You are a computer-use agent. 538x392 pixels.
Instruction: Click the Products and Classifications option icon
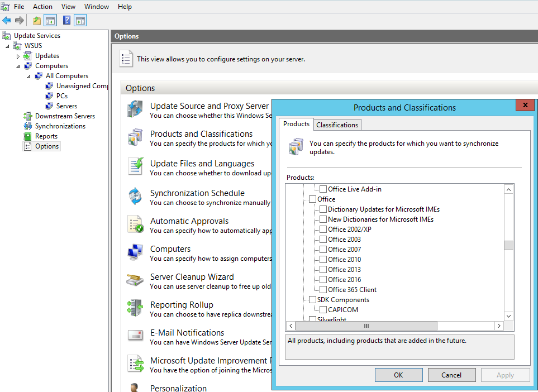point(135,137)
